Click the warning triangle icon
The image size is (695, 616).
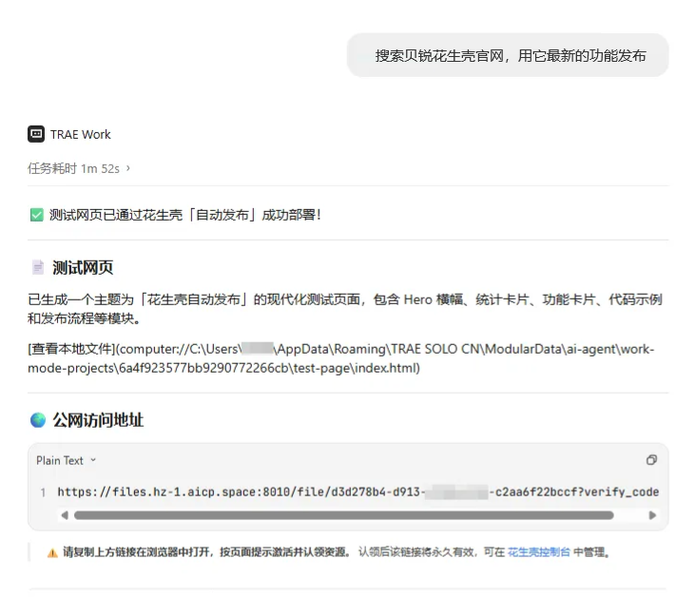pyautogui.click(x=52, y=553)
